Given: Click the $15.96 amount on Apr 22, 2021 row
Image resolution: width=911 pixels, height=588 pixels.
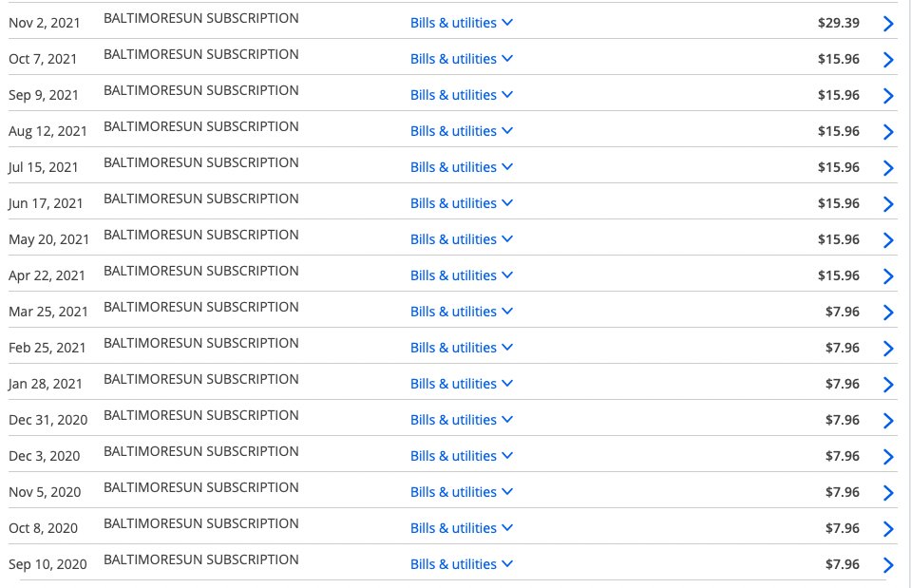Looking at the screenshot, I should pyautogui.click(x=839, y=275).
